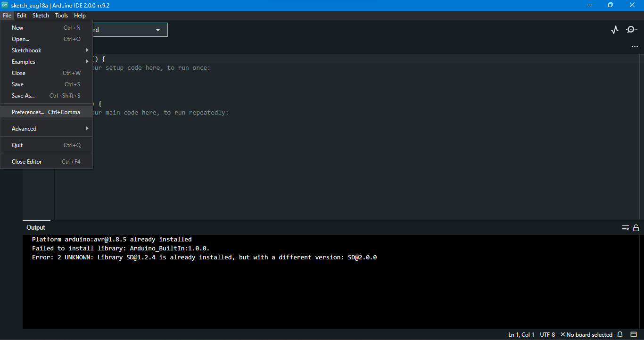Click the File menu
The width and height of the screenshot is (644, 340).
tap(7, 16)
